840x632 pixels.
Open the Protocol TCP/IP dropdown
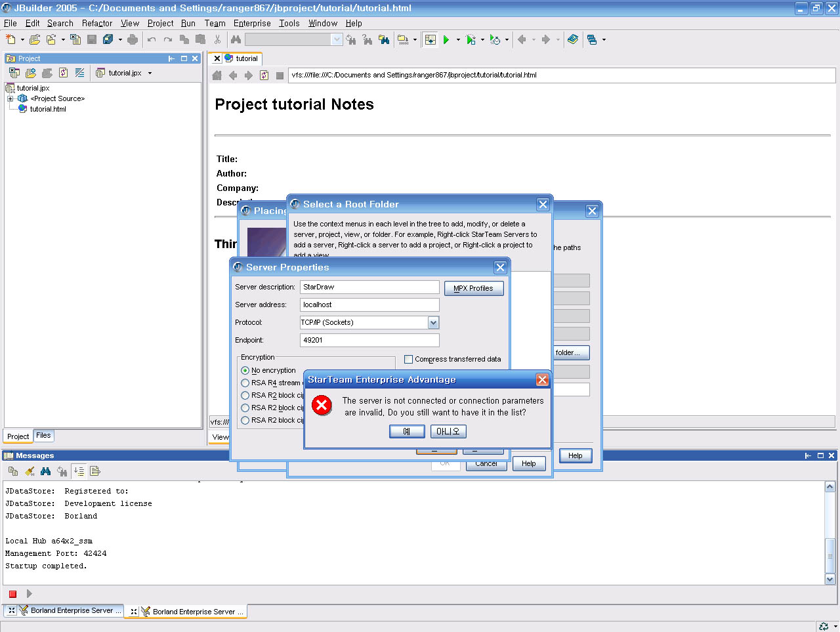(x=433, y=323)
